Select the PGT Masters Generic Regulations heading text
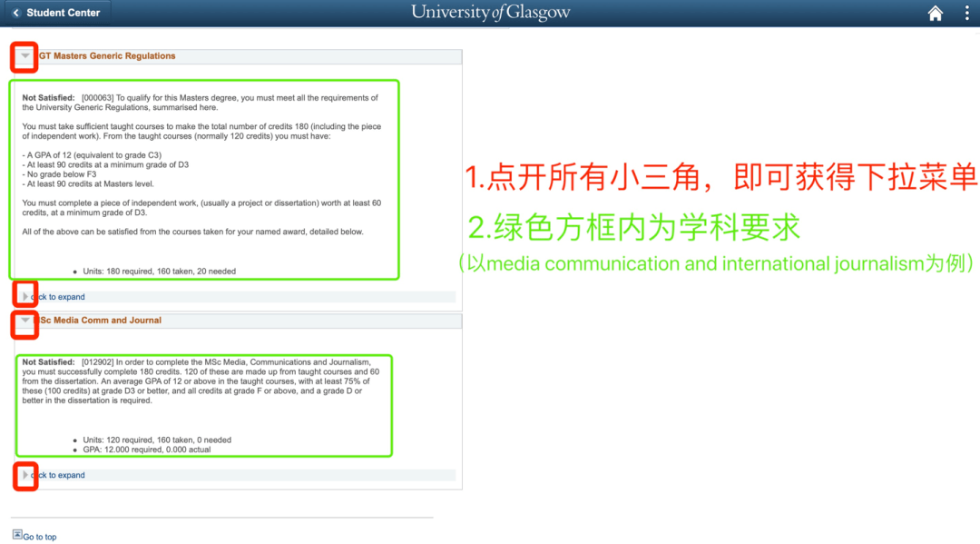Image resolution: width=980 pixels, height=544 pixels. 107,55
